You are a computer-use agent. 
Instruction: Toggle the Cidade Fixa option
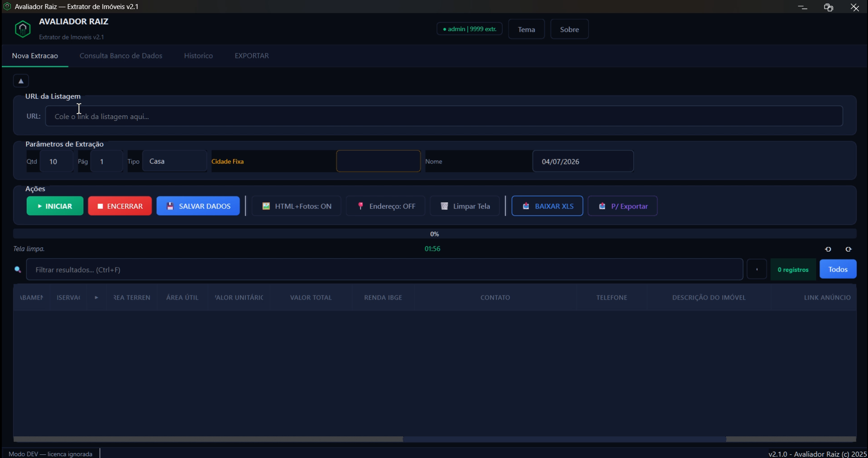[227, 162]
